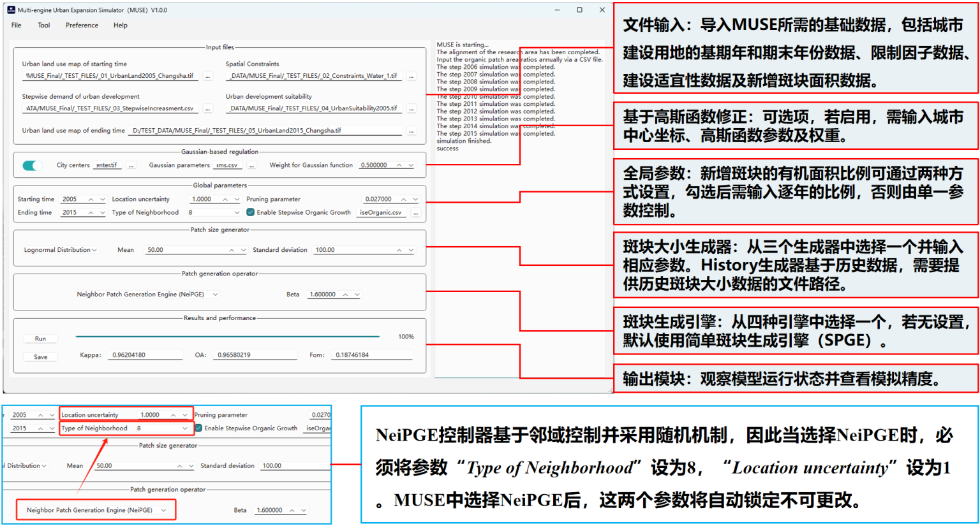Click the Save button
The width and height of the screenshot is (980, 526).
click(40, 357)
